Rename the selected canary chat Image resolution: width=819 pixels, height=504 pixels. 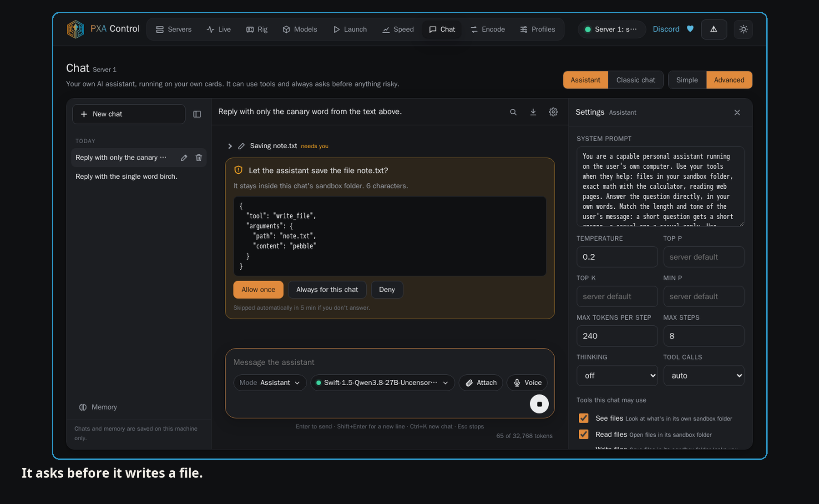[x=184, y=158]
